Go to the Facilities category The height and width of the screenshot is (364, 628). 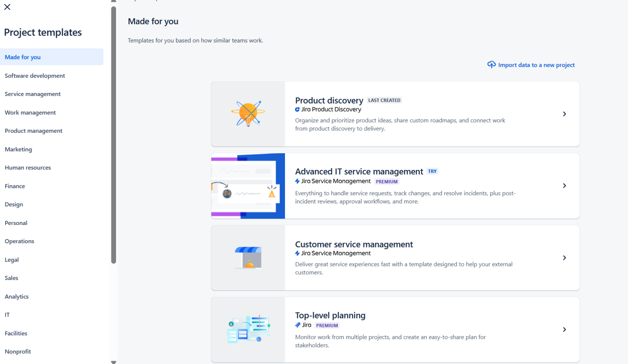pyautogui.click(x=52, y=333)
